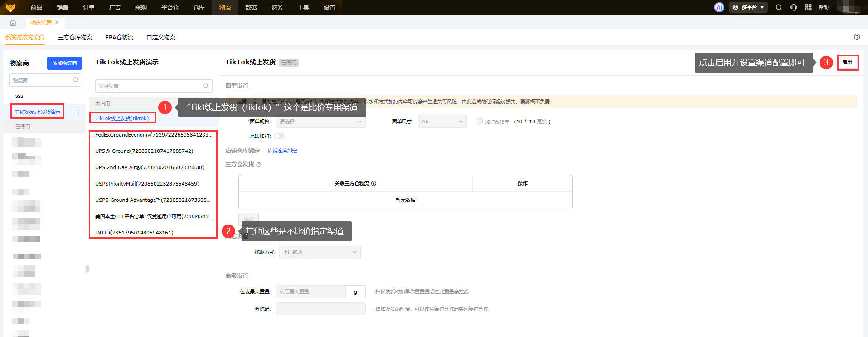Switch to 三方仓库物流 tab
This screenshot has width=868, height=337.
click(x=75, y=37)
